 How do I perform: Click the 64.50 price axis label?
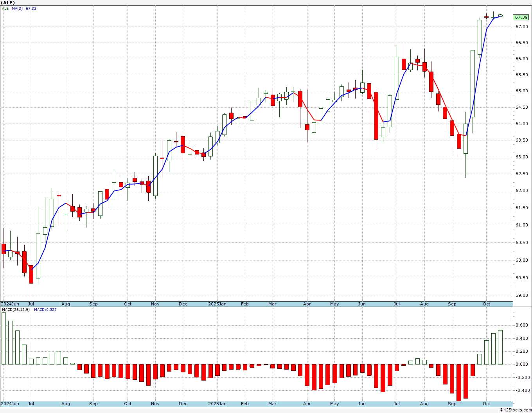click(x=521, y=107)
